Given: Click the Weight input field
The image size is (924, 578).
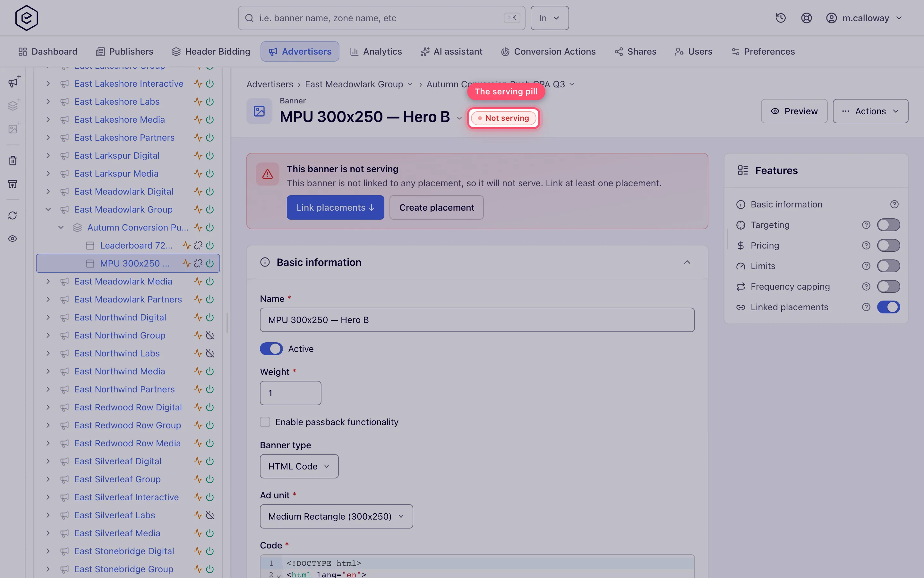Looking at the screenshot, I should 291,393.
